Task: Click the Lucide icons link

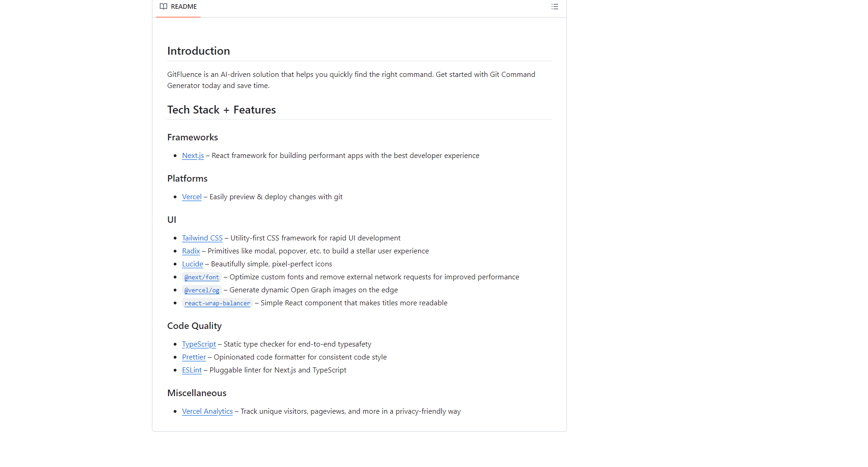Action: pyautogui.click(x=192, y=264)
